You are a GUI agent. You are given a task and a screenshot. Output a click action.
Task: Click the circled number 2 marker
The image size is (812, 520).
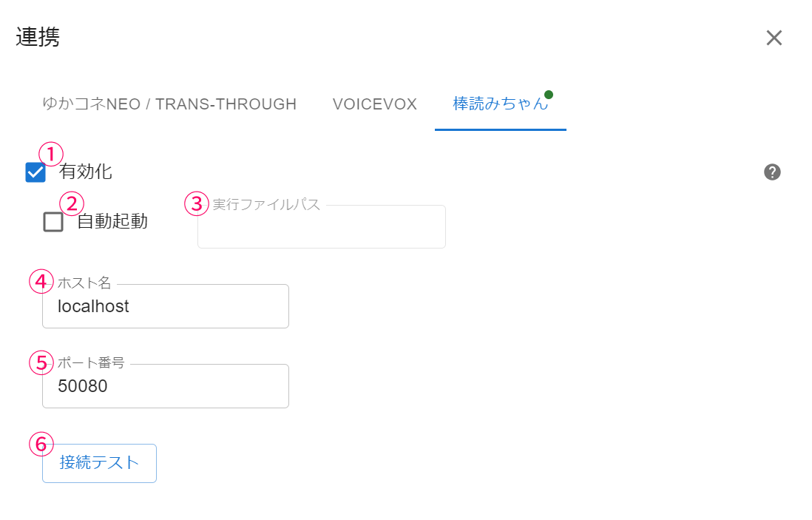(x=71, y=203)
